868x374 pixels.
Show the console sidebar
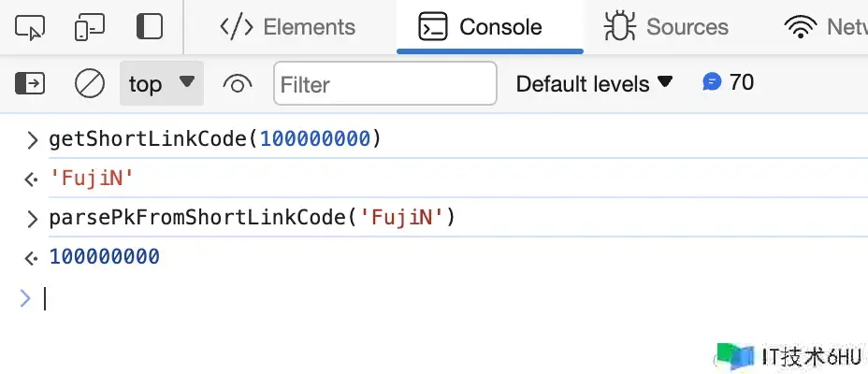coord(30,84)
